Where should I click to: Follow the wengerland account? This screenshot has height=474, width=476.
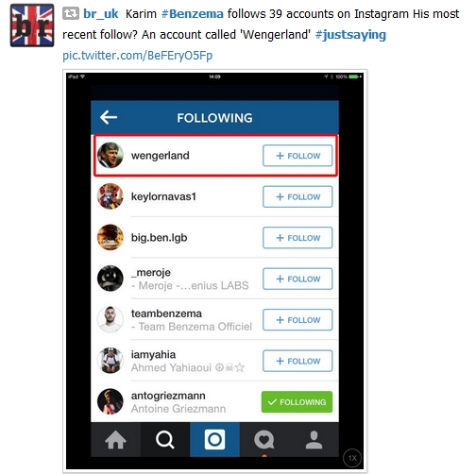(x=297, y=156)
